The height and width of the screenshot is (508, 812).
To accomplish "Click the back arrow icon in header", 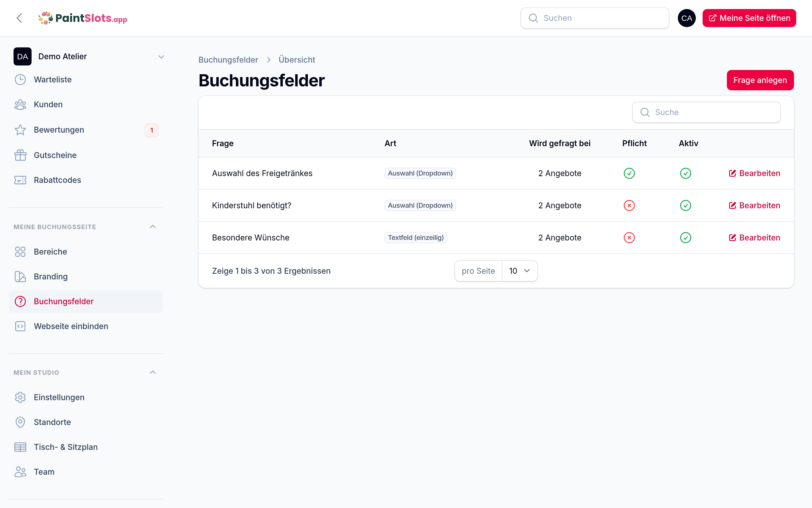I will tap(19, 18).
